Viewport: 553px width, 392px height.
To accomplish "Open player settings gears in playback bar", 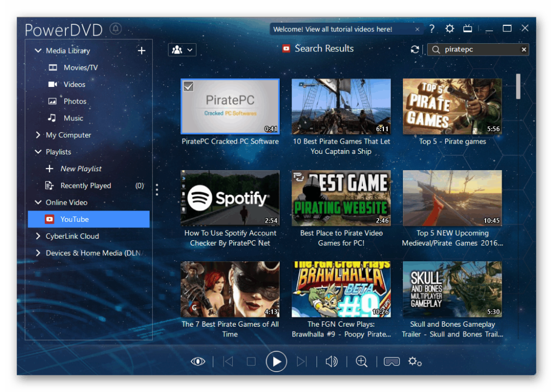I will click(x=415, y=361).
